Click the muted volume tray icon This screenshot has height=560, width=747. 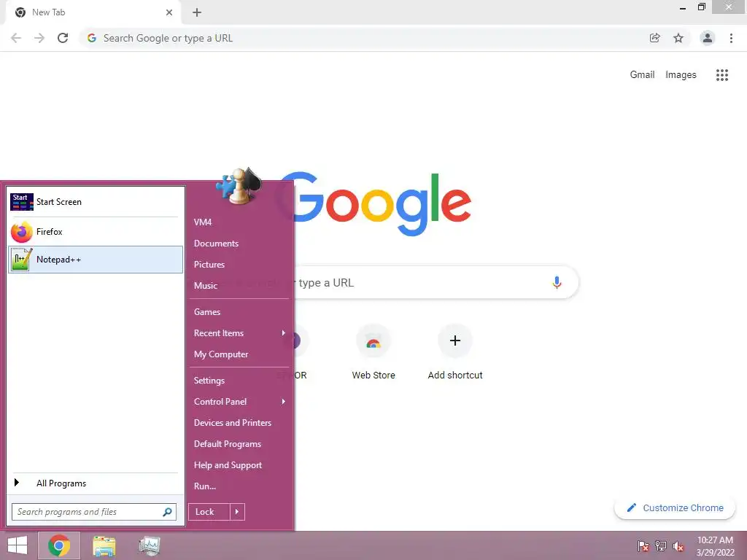[678, 546]
